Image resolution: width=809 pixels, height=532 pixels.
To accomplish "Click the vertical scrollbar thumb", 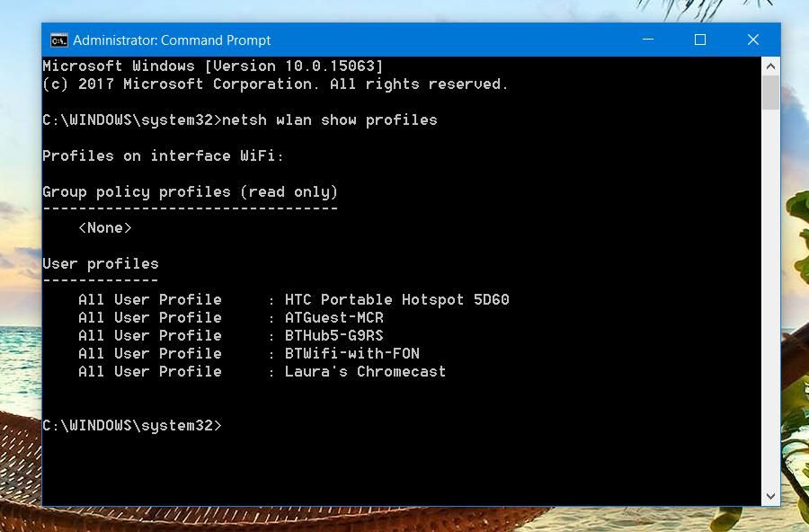I will tap(770, 93).
